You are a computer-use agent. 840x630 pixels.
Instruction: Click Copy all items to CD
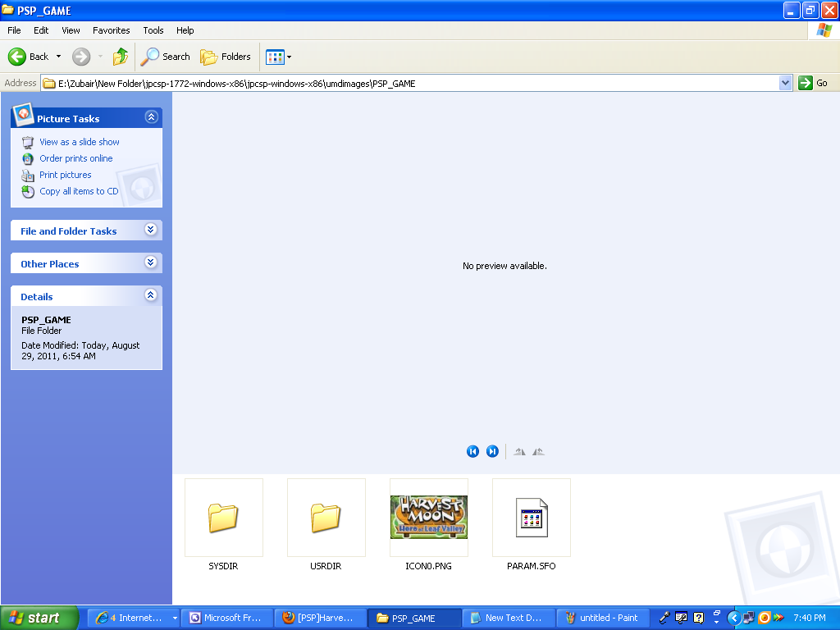point(79,191)
